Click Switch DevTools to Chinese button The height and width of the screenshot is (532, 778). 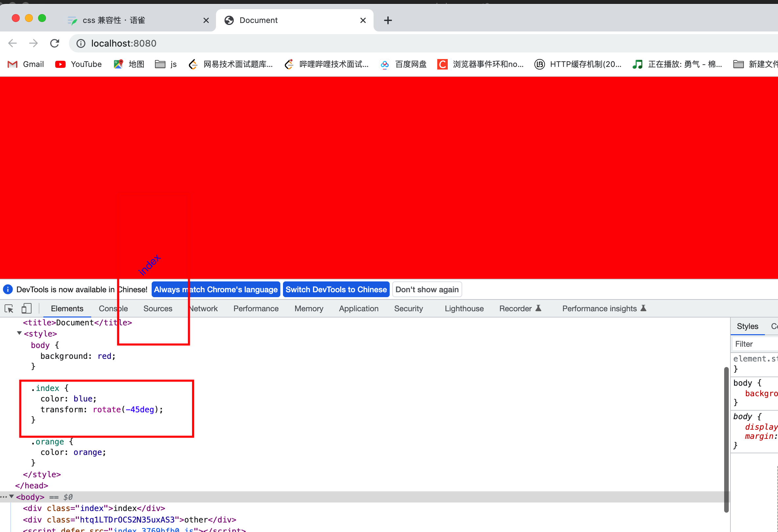336,290
